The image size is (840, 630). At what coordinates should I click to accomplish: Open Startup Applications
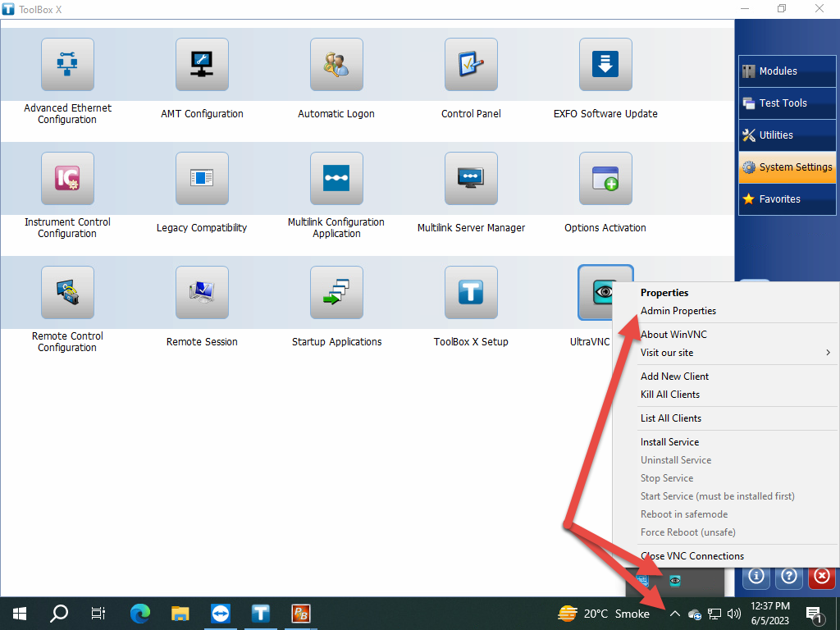336,293
